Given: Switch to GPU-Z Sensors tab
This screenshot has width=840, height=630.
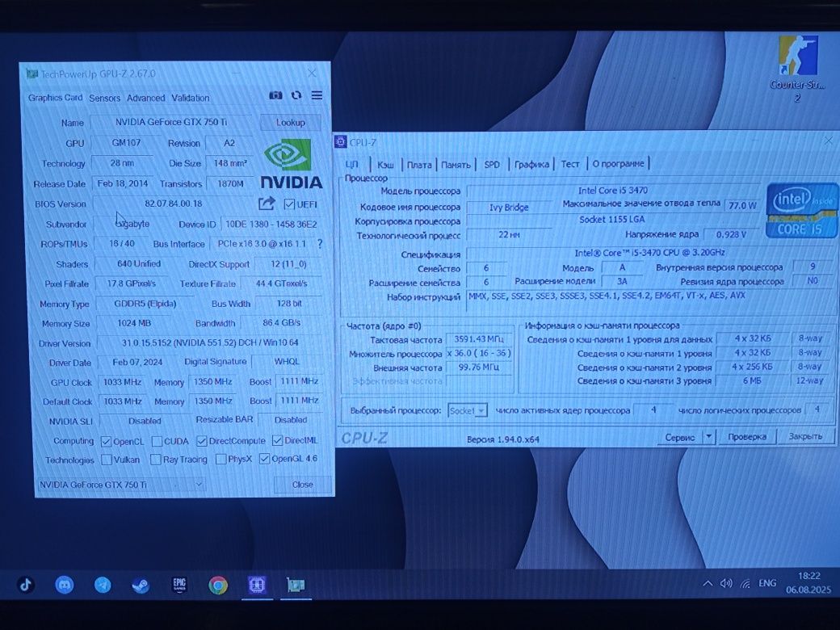Looking at the screenshot, I should click(104, 98).
